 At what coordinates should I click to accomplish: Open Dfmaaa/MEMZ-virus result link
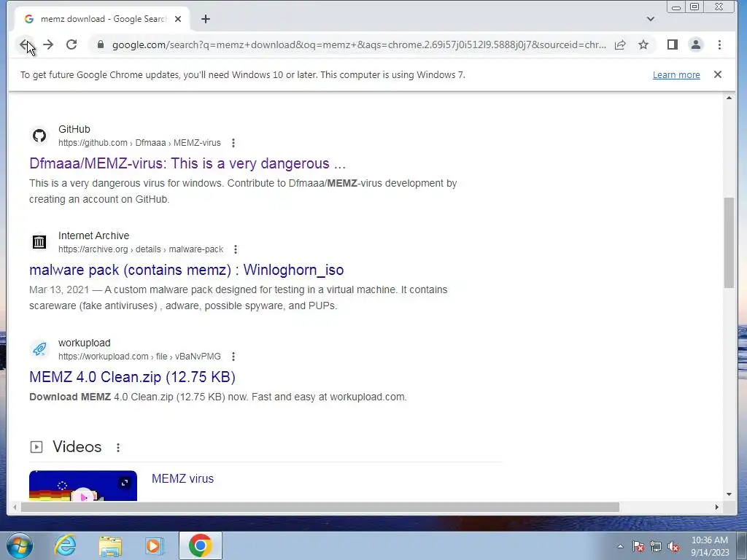[x=187, y=163]
